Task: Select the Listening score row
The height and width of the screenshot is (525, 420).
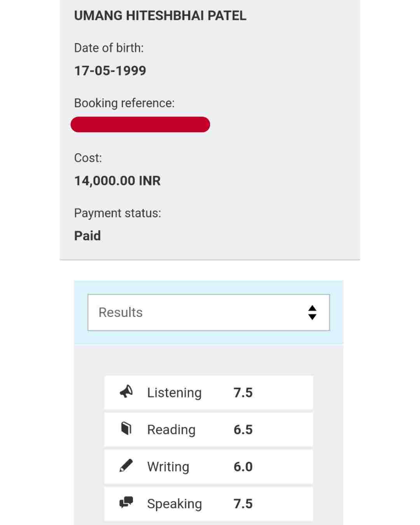Action: click(x=208, y=392)
